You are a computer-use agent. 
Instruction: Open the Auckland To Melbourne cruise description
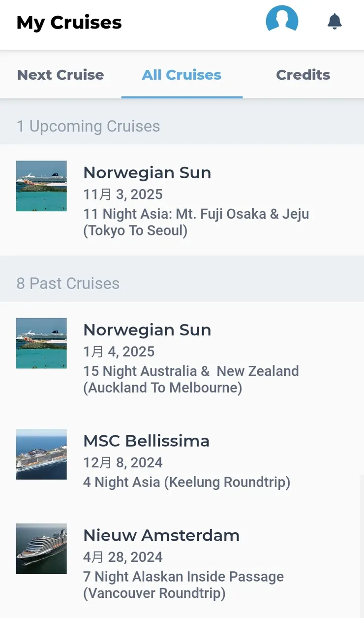coord(191,379)
